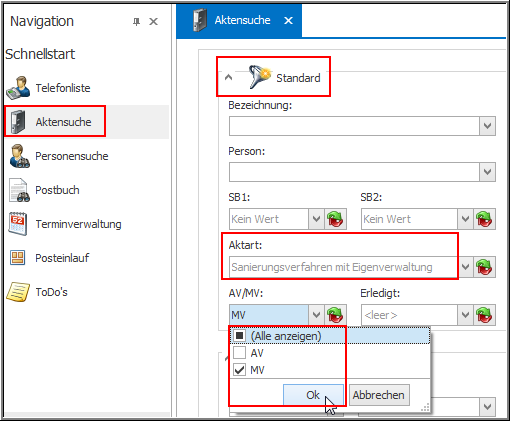Reset the Aktart field value icon
The image size is (510, 421).
pyautogui.click(x=484, y=267)
